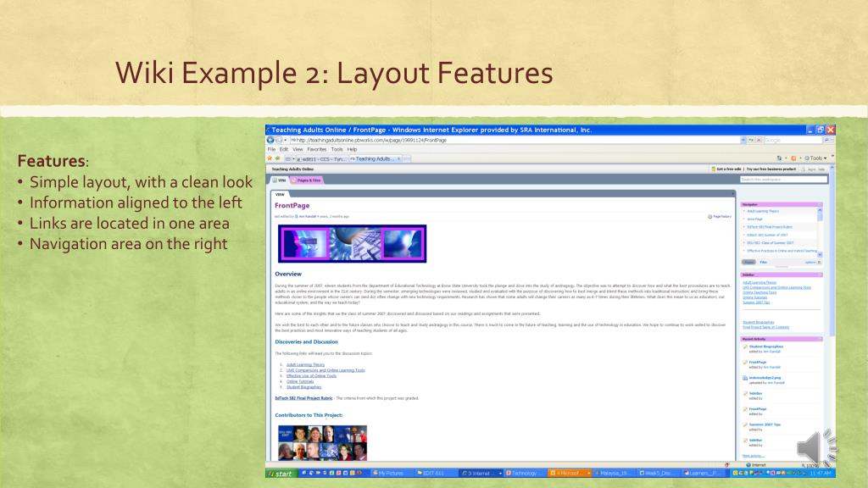Collapse the SideBar panel header toggle

(x=820, y=275)
